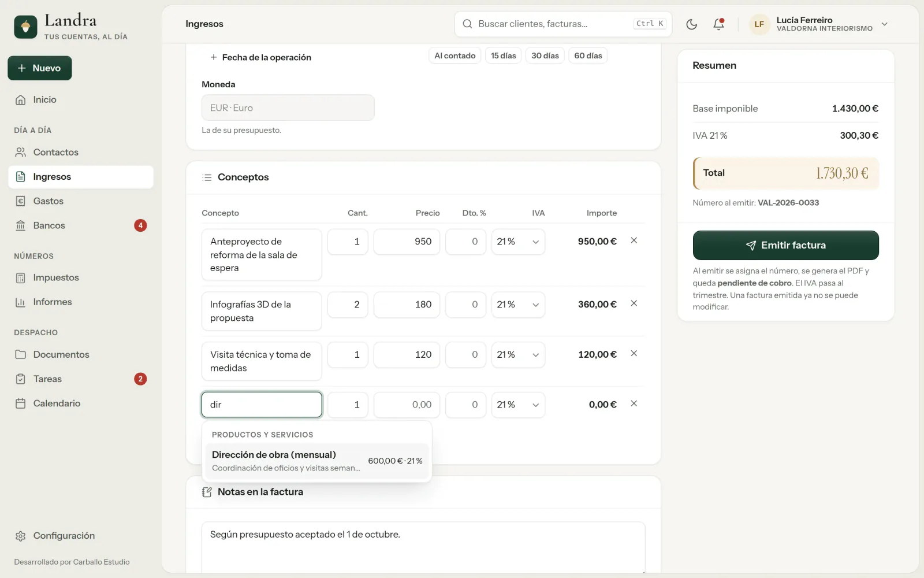
Task: Open Calendario from sidebar
Action: pyautogui.click(x=81, y=403)
